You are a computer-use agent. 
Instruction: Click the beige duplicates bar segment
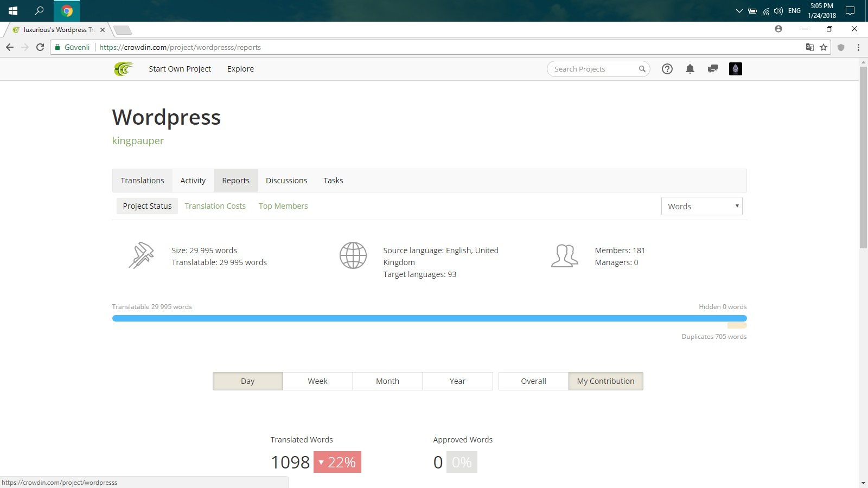(x=737, y=326)
